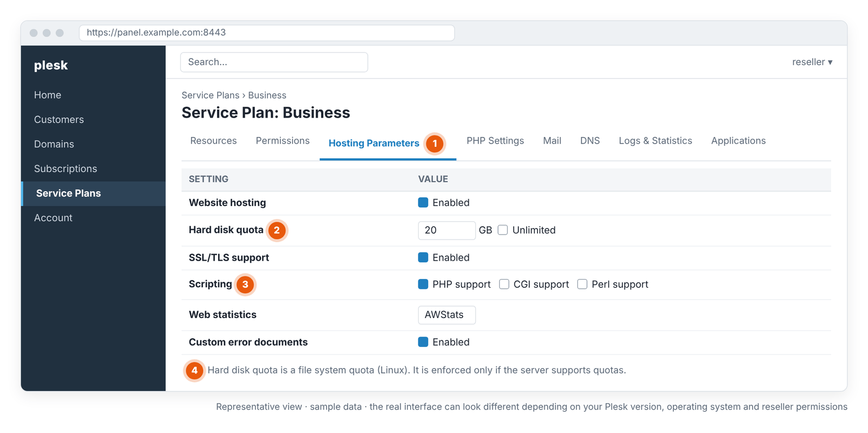
Task: Open the Mail tab
Action: pos(552,141)
